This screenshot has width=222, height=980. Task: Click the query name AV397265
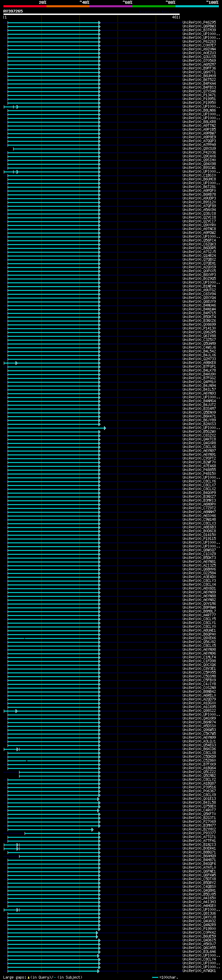click(x=13, y=11)
